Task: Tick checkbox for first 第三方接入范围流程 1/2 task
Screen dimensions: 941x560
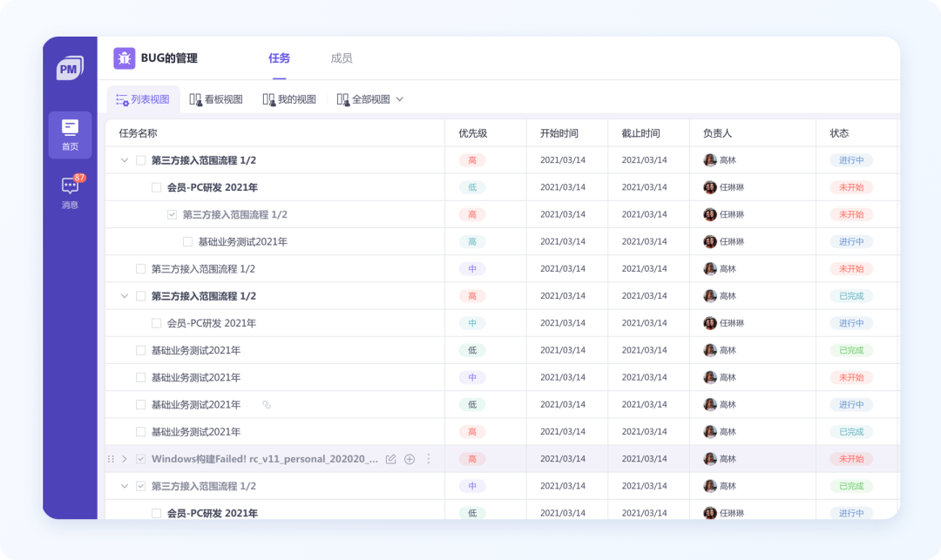Action: click(141, 160)
